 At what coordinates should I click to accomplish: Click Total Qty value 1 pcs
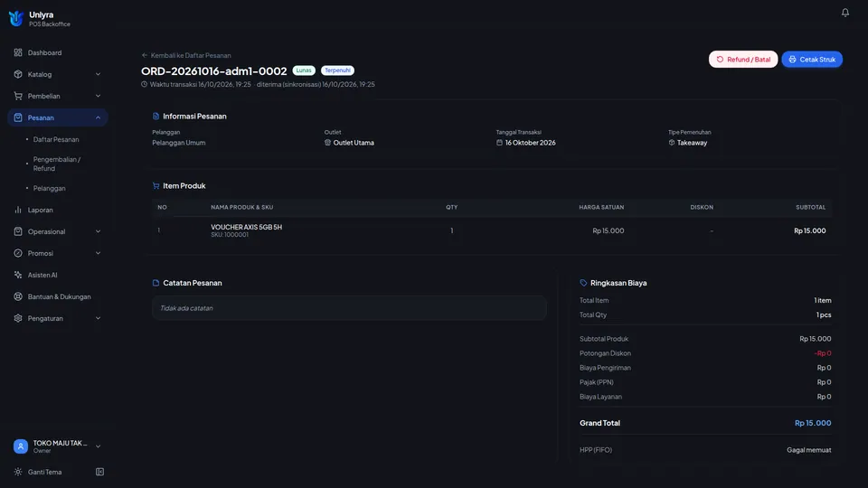pyautogui.click(x=824, y=314)
